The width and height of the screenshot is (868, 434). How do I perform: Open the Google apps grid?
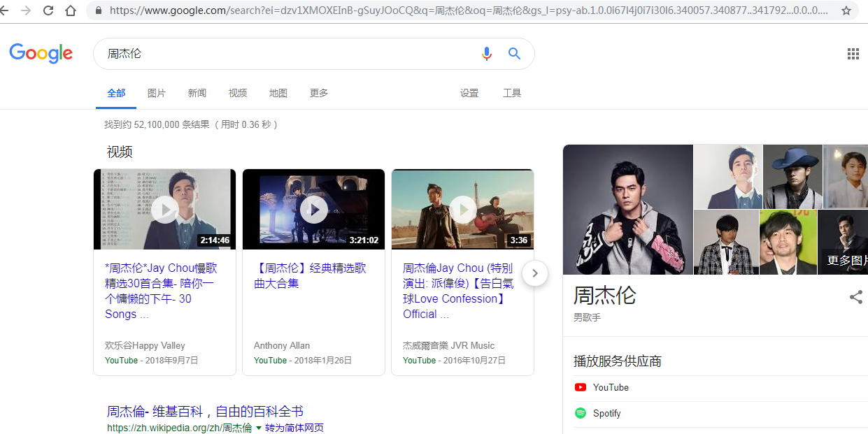point(853,54)
